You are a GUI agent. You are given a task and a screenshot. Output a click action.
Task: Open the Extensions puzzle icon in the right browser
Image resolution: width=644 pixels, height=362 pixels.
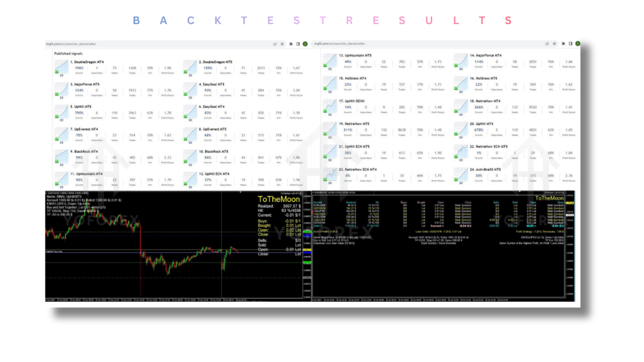point(563,44)
